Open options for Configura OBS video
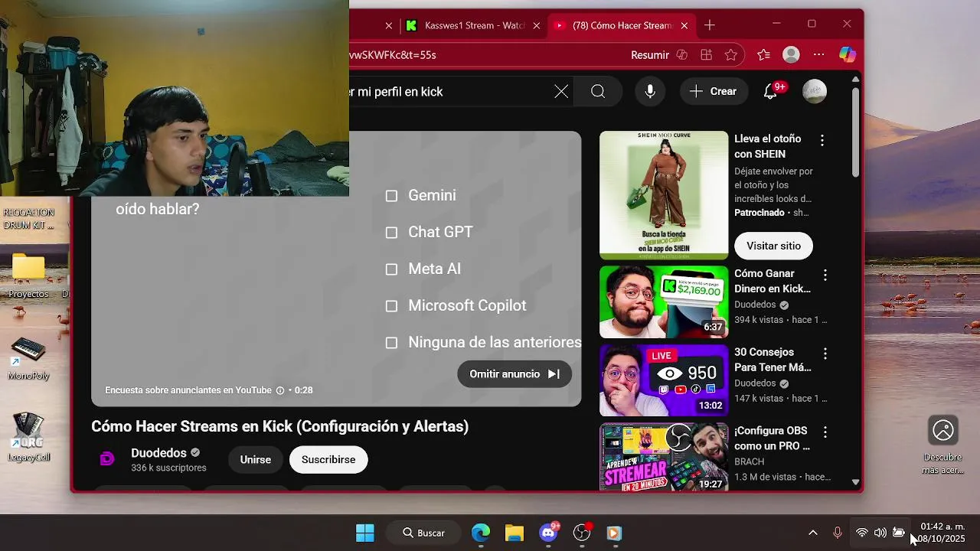Viewport: 980px width, 551px height. 825,432
